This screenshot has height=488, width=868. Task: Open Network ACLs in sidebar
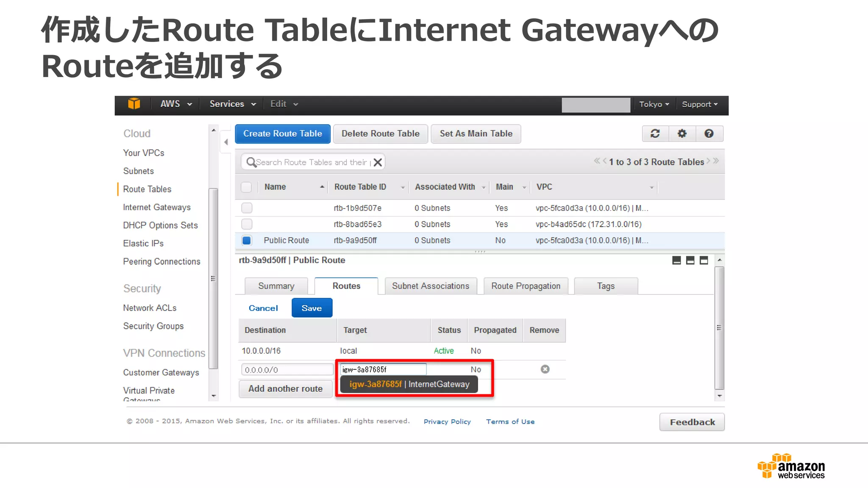tap(150, 308)
